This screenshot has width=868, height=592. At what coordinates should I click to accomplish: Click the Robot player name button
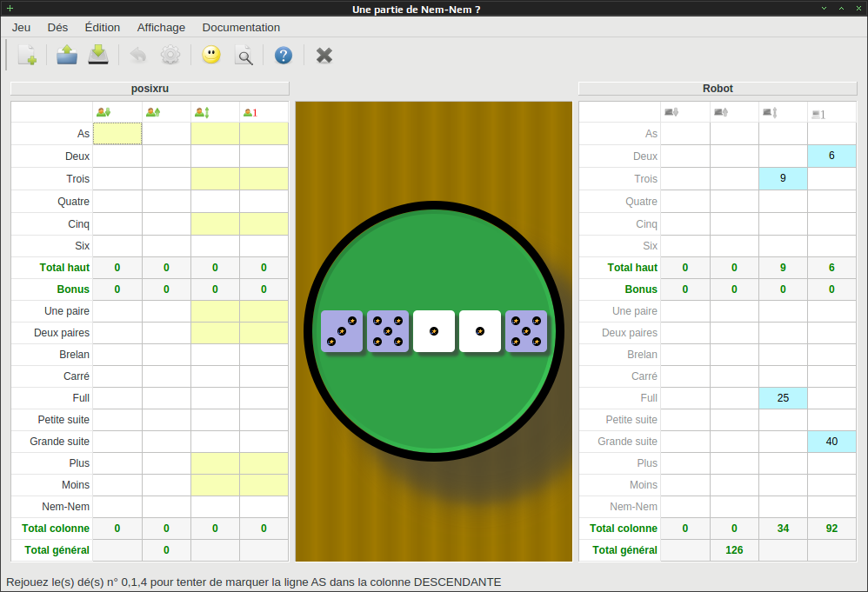point(718,89)
